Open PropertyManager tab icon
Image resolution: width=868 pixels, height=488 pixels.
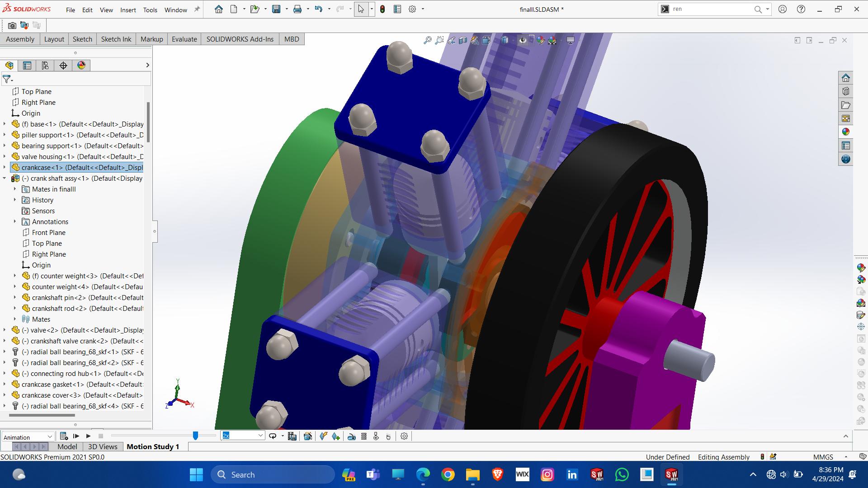[x=27, y=66]
